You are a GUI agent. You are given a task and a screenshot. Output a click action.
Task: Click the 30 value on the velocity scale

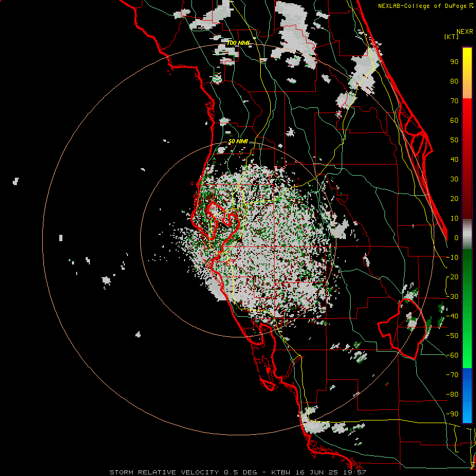tap(454, 179)
